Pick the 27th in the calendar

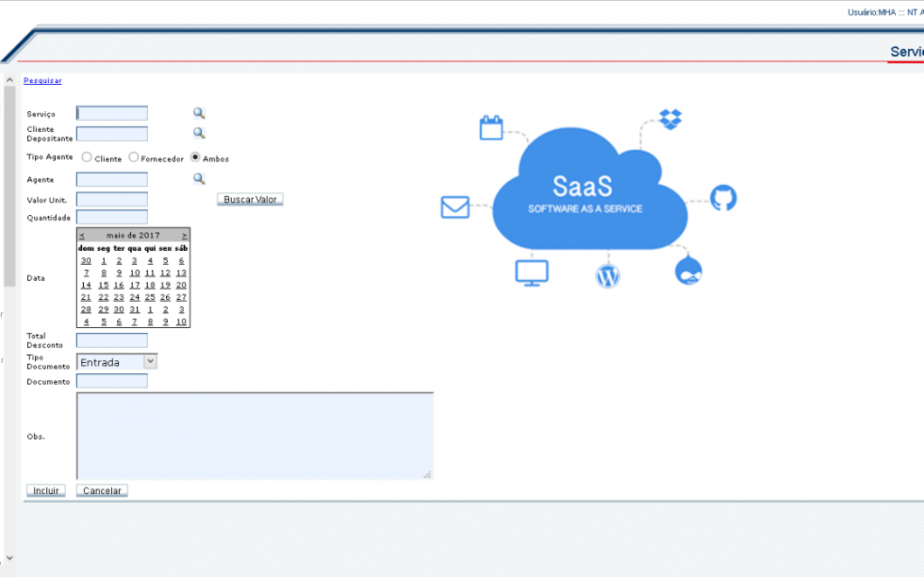click(180, 297)
